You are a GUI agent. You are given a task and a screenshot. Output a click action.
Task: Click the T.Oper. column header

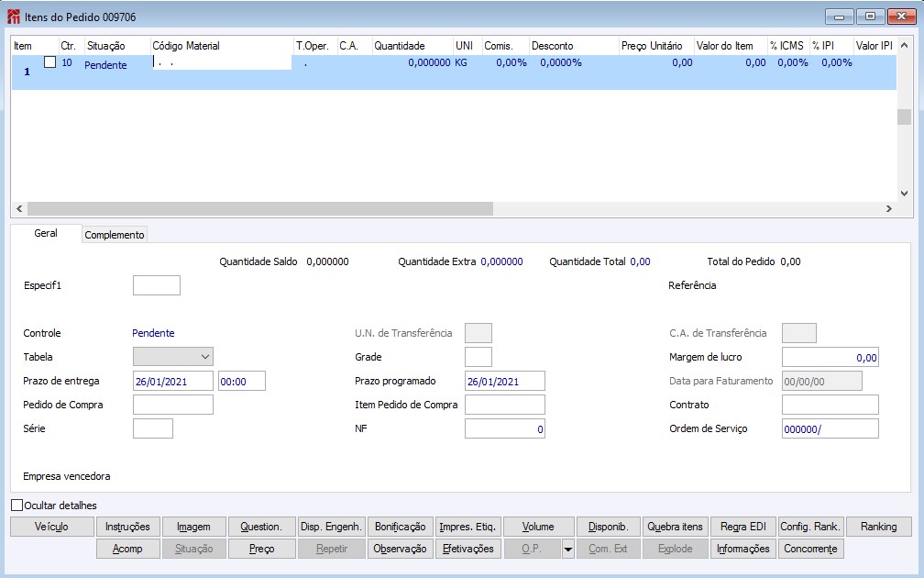coord(315,46)
